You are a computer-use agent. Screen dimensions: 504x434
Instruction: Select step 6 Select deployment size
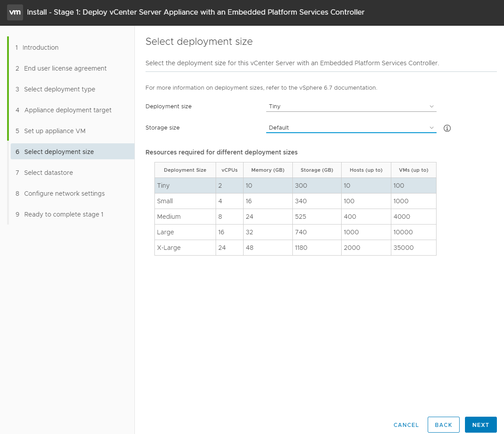pos(73,151)
